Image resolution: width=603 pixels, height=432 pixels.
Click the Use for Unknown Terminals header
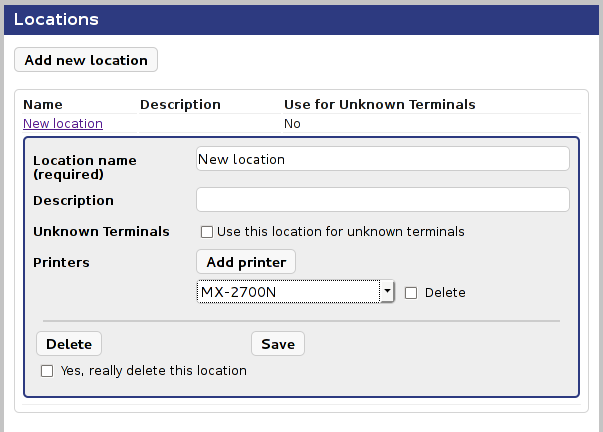[379, 104]
